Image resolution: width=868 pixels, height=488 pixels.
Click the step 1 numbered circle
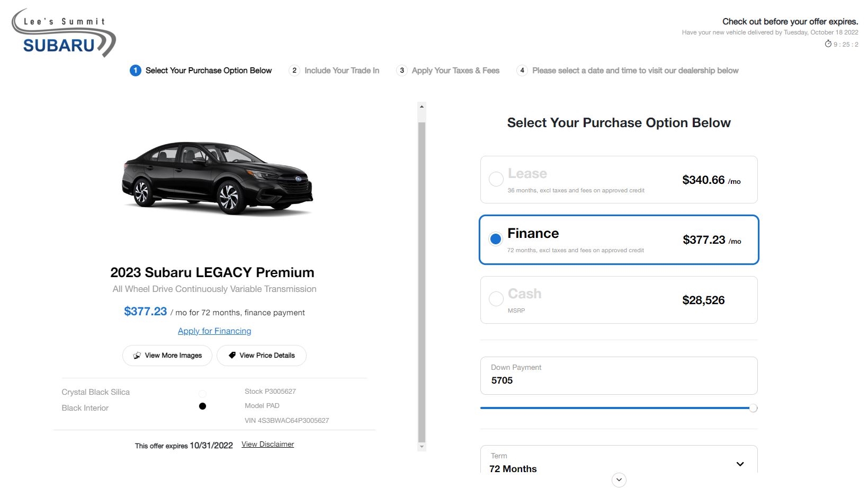[136, 70]
